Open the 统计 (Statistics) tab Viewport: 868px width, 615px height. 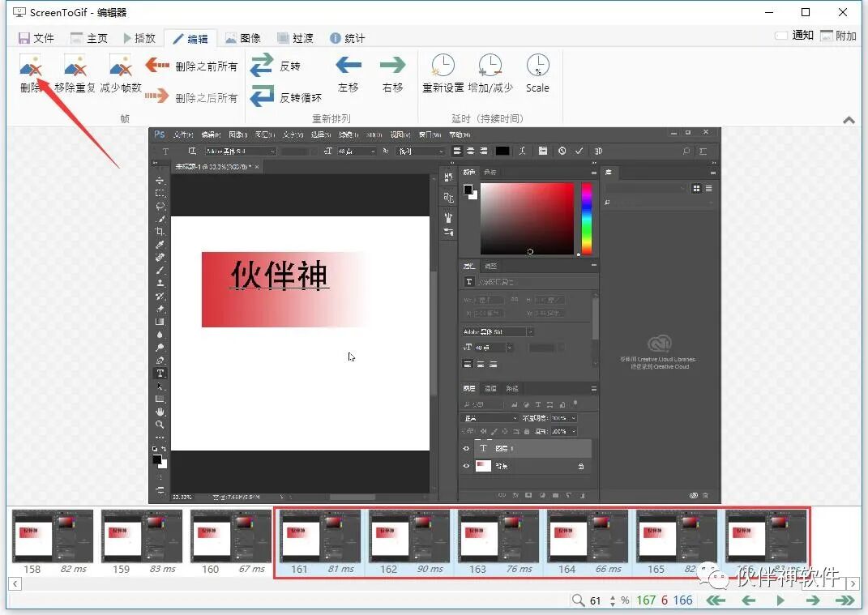[x=348, y=37]
